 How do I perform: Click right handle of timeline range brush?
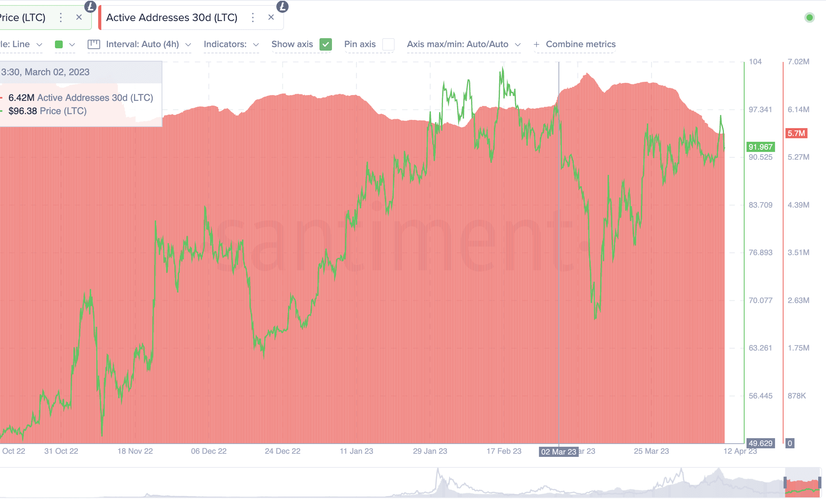coord(820,482)
